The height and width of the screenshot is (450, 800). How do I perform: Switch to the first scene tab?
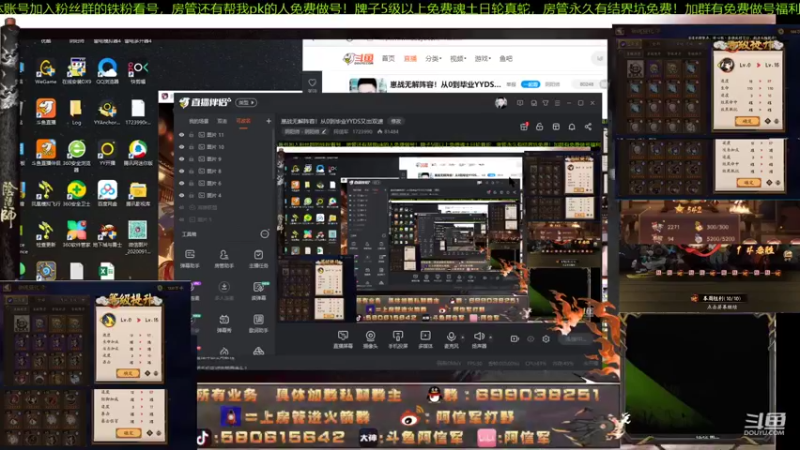click(x=199, y=121)
